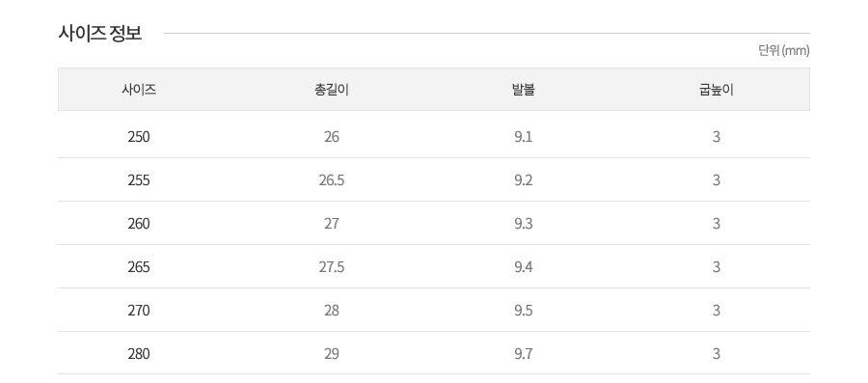
Task: Click heel height 3 in 250 row
Action: (717, 137)
